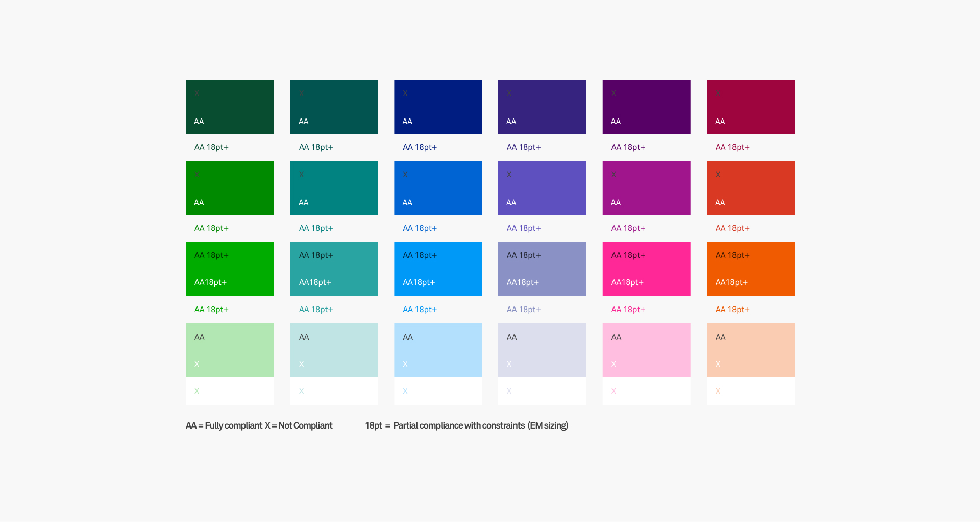Click the 'AA = Fully compliant' legend text
This screenshot has width=980, height=522.
(x=224, y=425)
